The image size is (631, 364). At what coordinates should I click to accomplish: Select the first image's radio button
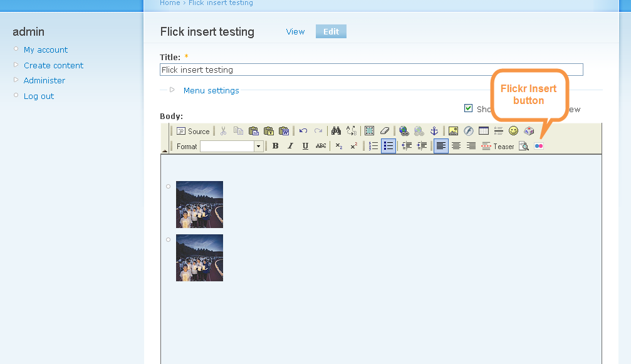pos(167,185)
